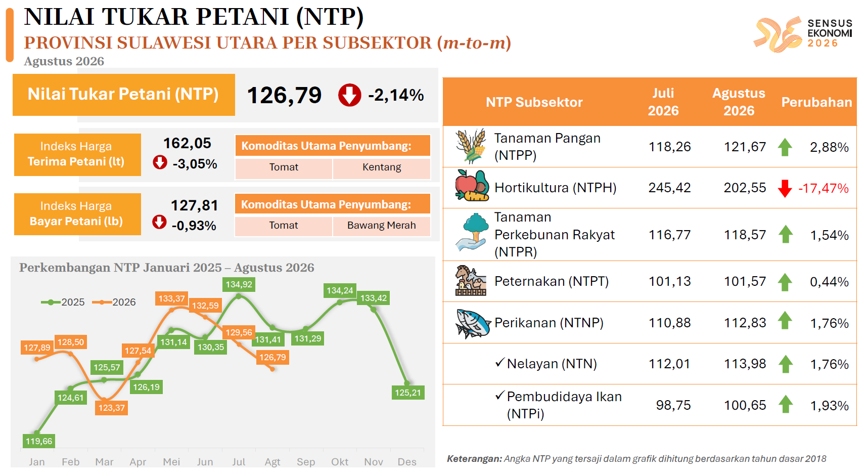Click the red down arrow beside -2,14%

[350, 95]
